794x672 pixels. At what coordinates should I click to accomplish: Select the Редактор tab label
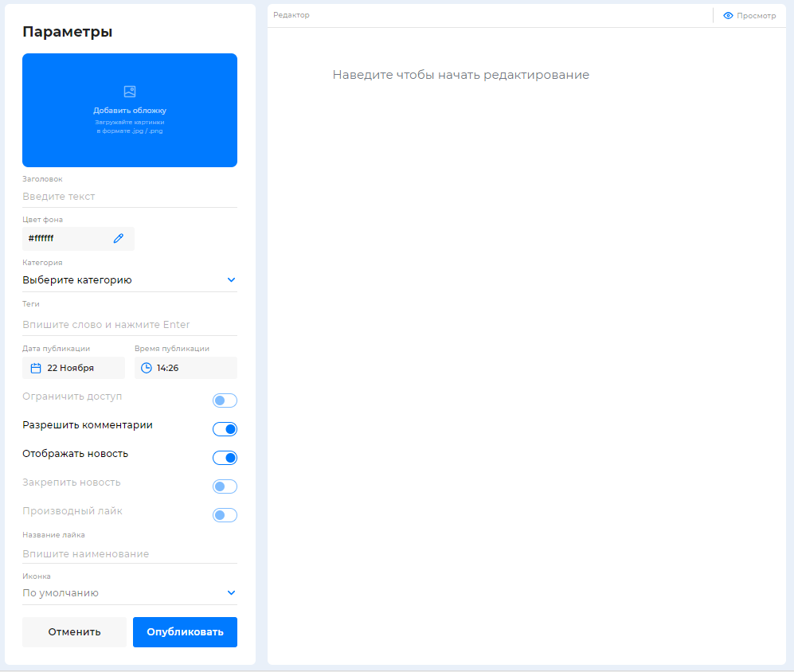(x=291, y=15)
